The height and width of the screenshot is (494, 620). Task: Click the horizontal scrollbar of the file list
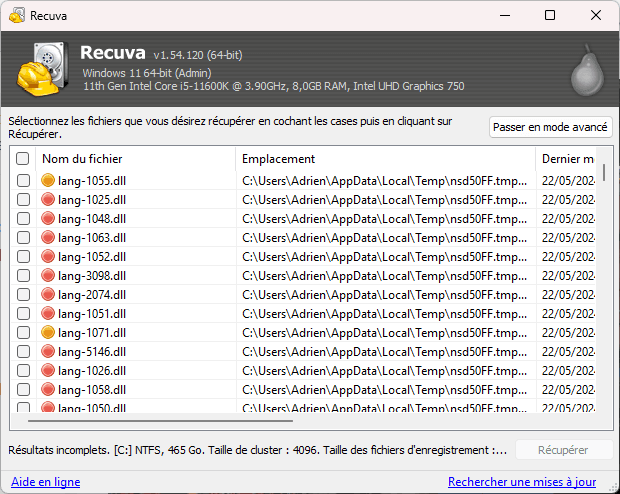coord(160,421)
